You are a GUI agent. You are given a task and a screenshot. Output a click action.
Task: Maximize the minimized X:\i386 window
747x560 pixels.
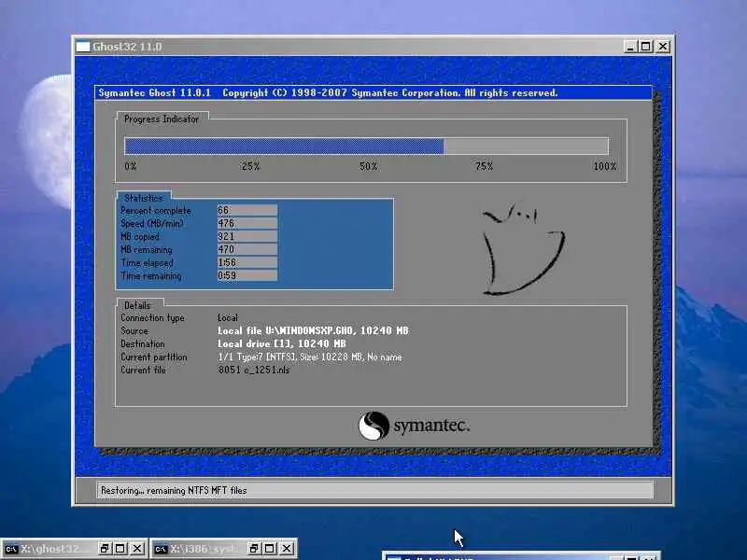click(270, 549)
